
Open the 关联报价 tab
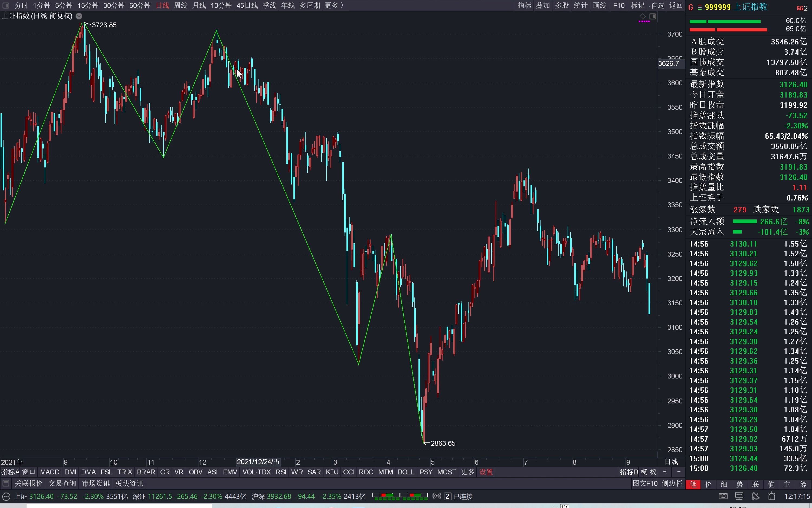(28, 483)
